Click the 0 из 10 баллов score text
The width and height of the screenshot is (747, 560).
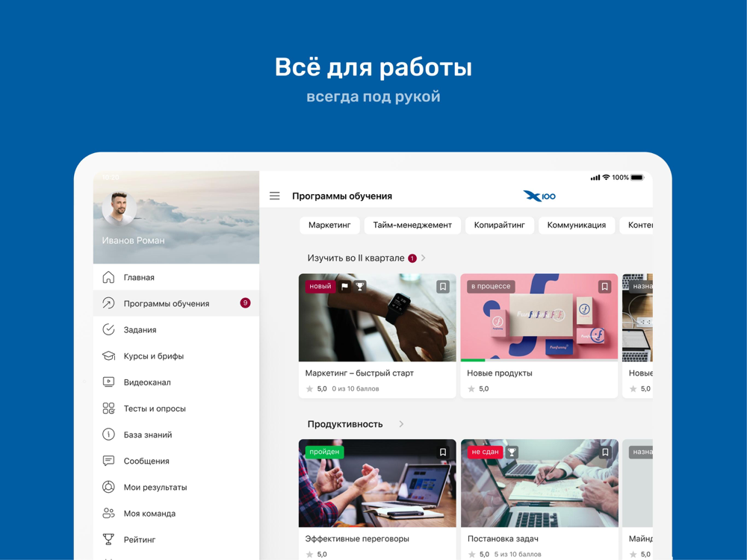pyautogui.click(x=356, y=388)
